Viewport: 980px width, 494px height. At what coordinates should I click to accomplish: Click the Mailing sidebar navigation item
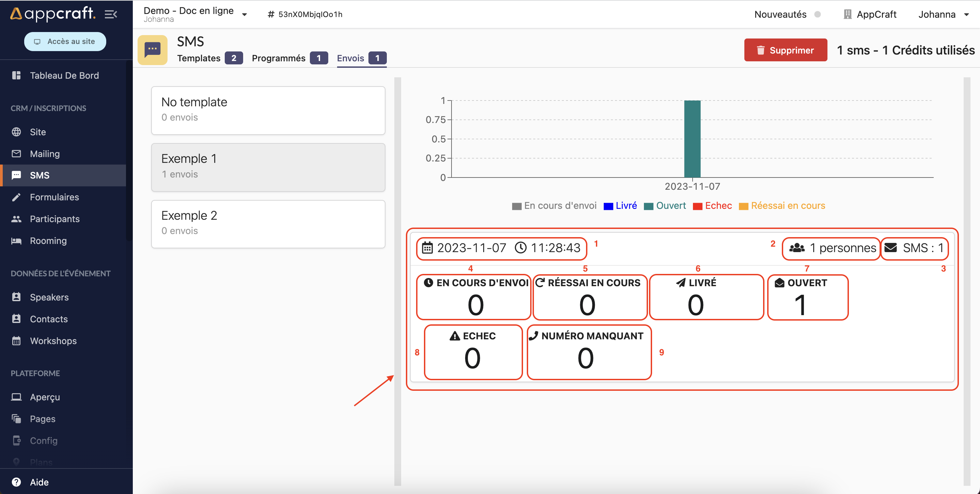point(45,153)
